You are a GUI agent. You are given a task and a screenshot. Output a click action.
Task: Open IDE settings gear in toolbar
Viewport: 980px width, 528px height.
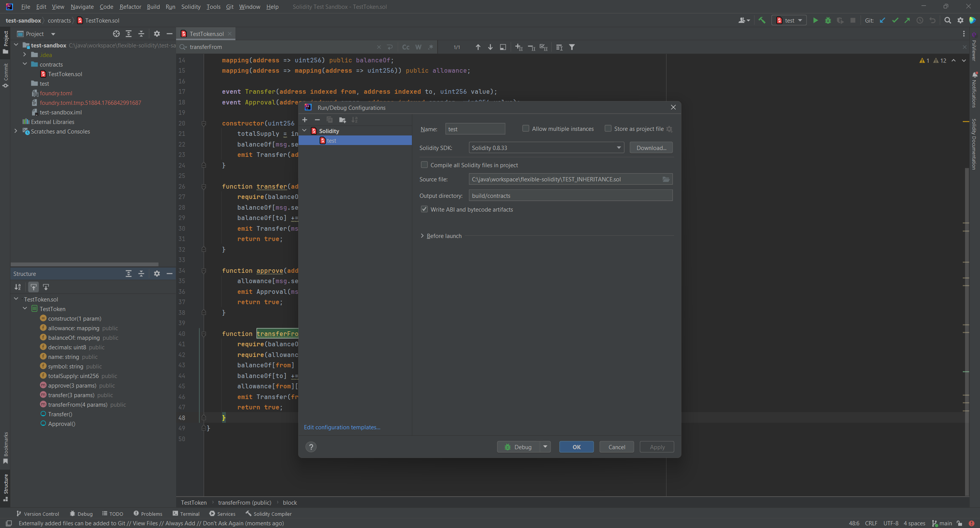tap(960, 20)
